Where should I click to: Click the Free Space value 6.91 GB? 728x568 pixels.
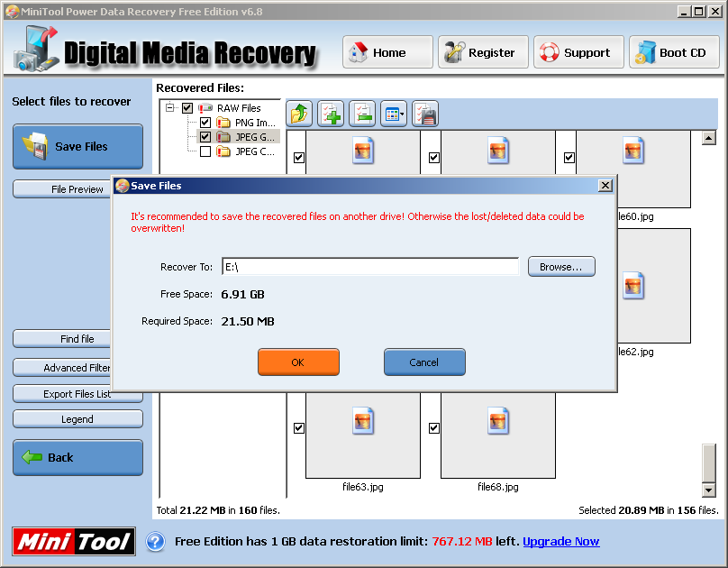coord(243,295)
